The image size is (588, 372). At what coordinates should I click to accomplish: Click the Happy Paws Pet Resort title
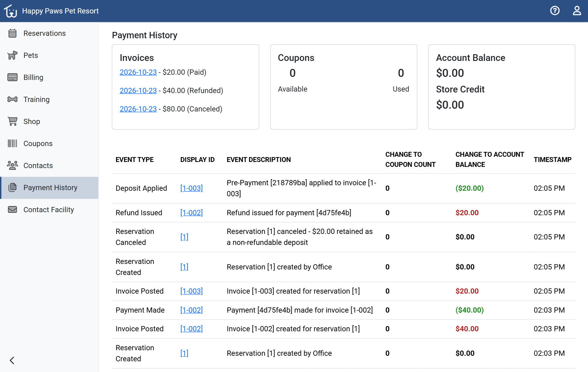(x=60, y=11)
